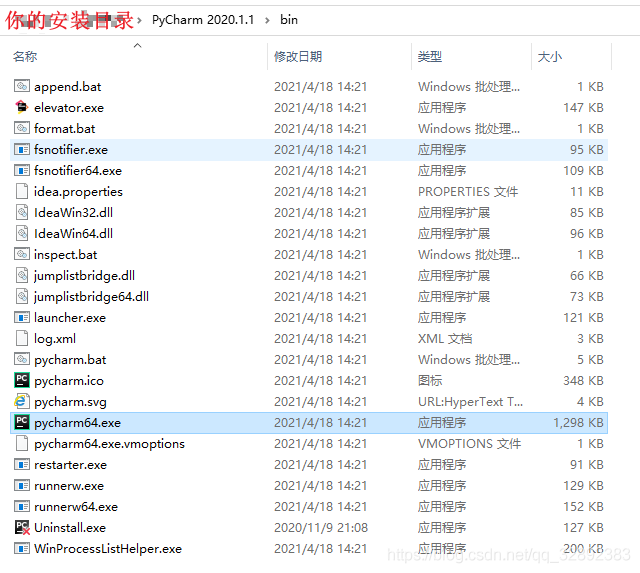Click the date 2020/11/9 21:08
This screenshot has width=640, height=573.
321,527
